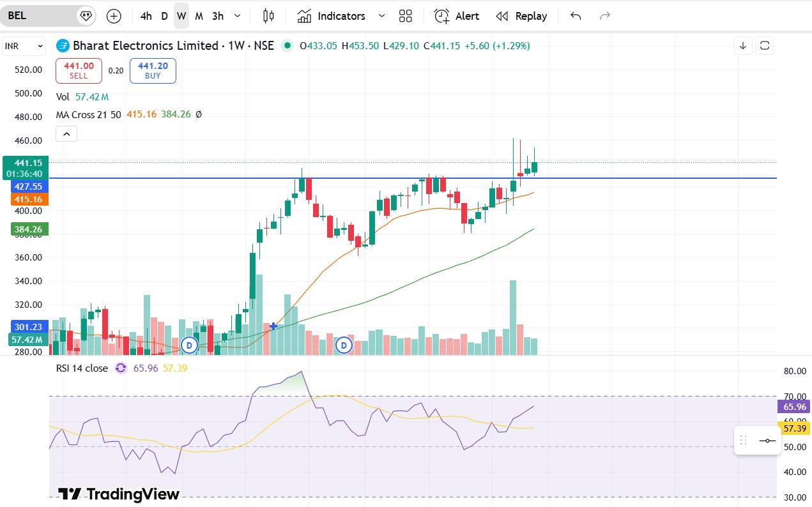The width and height of the screenshot is (812, 507).
Task: Open the Indicators dialog
Action: click(332, 16)
